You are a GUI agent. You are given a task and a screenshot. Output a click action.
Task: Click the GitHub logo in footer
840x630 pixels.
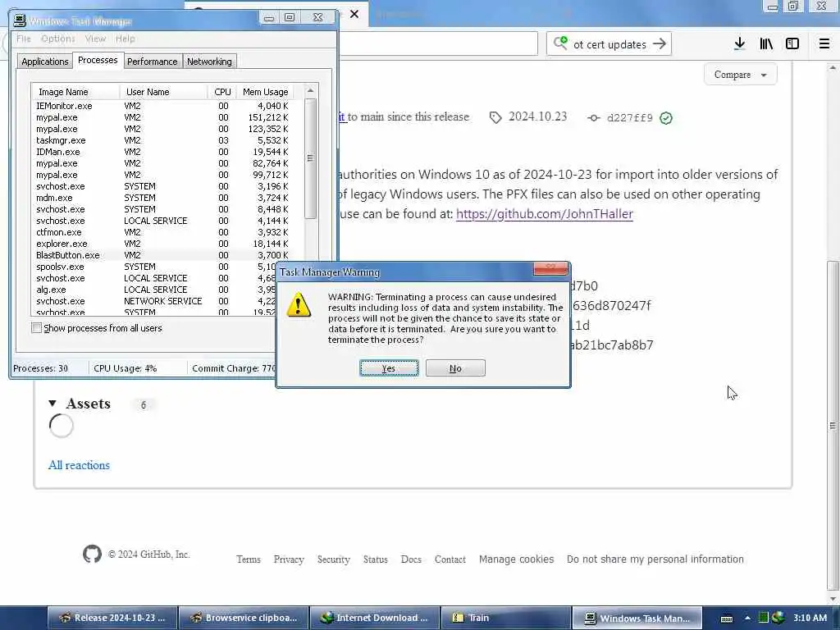click(x=92, y=554)
